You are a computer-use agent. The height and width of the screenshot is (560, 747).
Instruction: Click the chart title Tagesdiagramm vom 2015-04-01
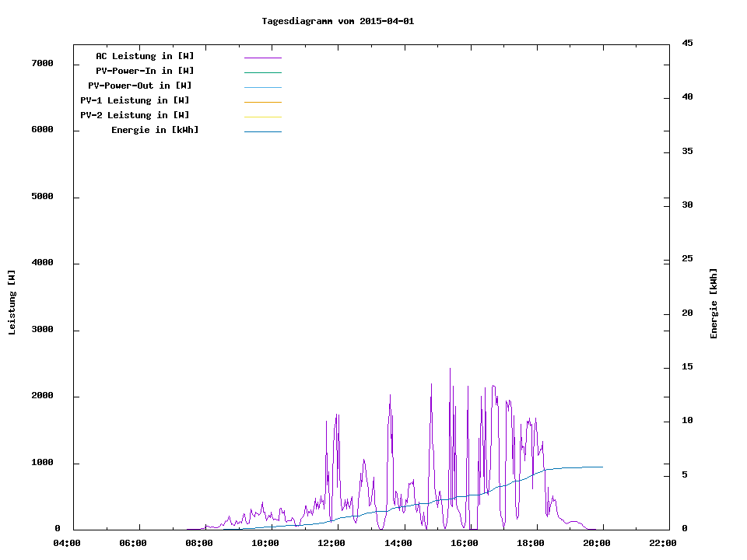coord(338,21)
